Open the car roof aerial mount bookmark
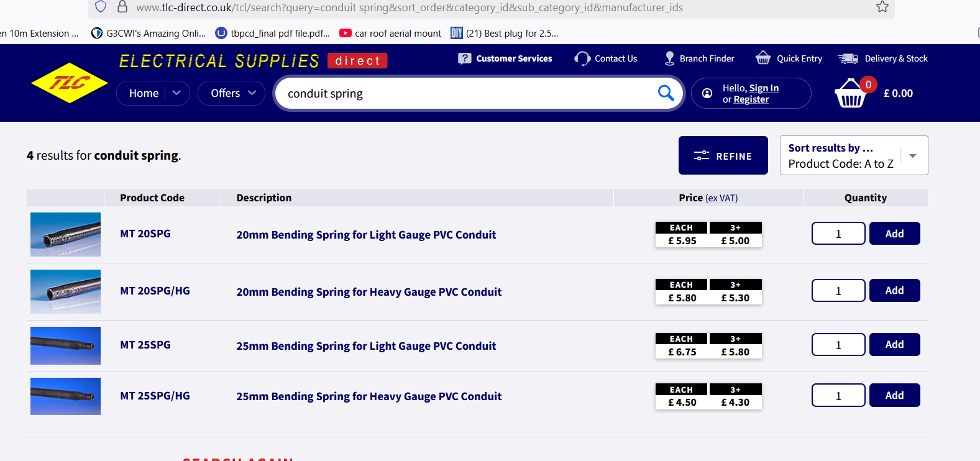The width and height of the screenshot is (980, 461). coord(390,34)
